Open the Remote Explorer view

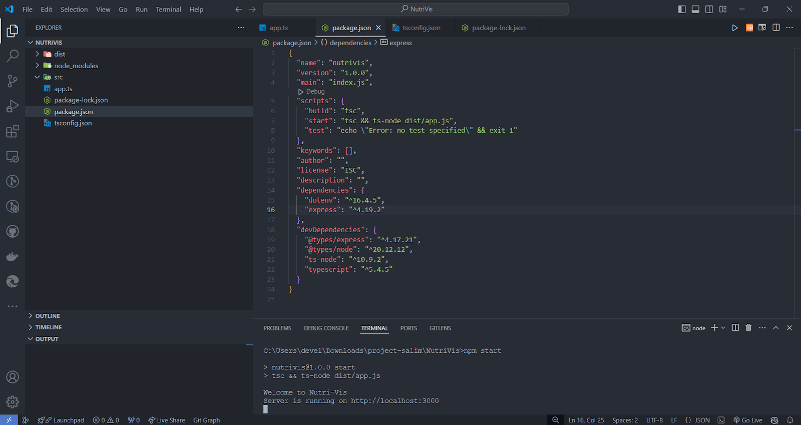(x=12, y=156)
